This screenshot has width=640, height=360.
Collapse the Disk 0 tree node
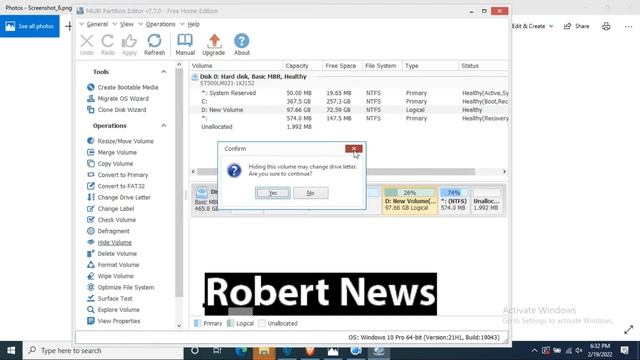tap(195, 77)
